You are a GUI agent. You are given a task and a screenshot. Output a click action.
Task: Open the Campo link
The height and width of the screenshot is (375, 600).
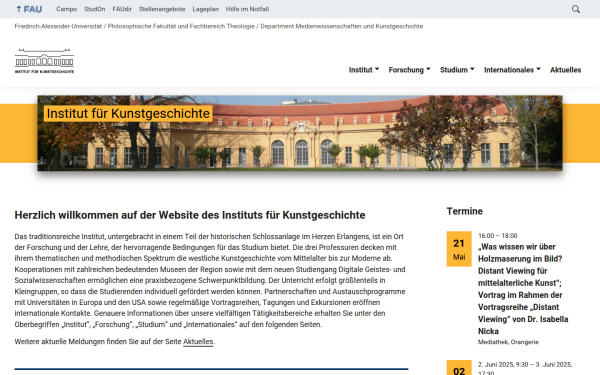click(x=67, y=9)
